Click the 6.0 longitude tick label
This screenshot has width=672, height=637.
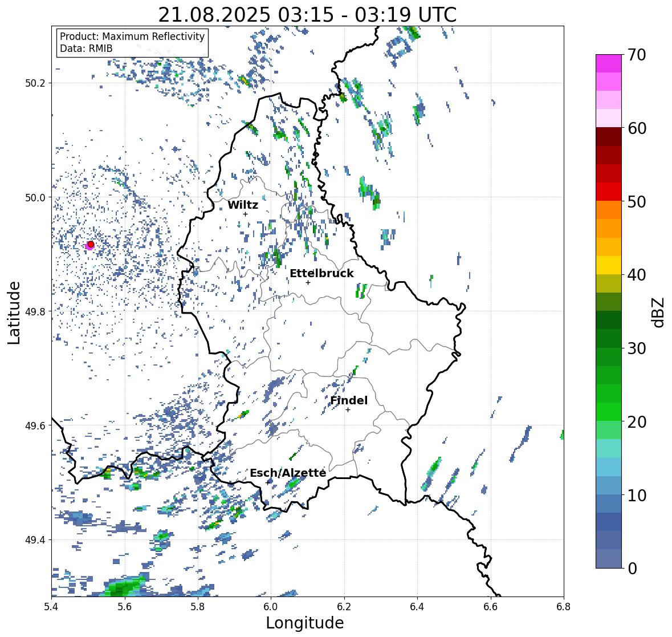pos(271,607)
